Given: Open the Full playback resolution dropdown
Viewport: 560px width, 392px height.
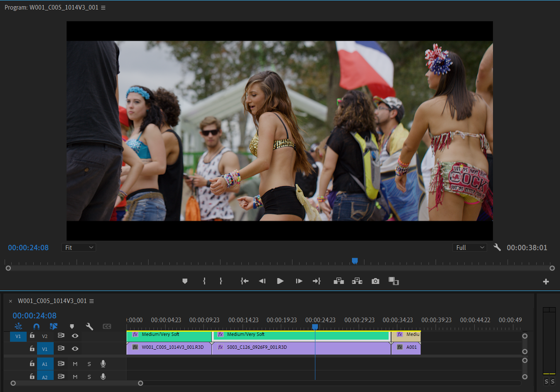Looking at the screenshot, I should coord(470,247).
